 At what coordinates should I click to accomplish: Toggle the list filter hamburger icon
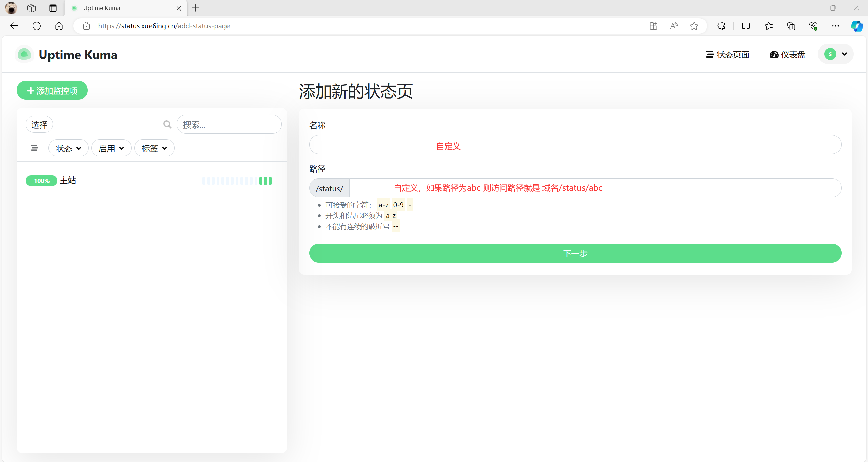[34, 148]
